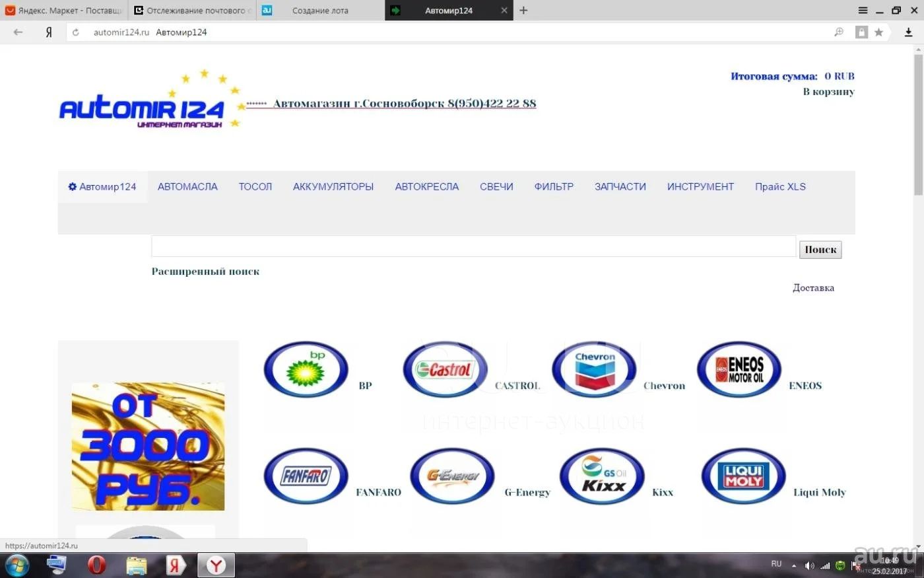Viewport: 924px width, 578px height.
Task: Open the Автомагазин г.Сосновоборск phone link
Action: point(404,103)
